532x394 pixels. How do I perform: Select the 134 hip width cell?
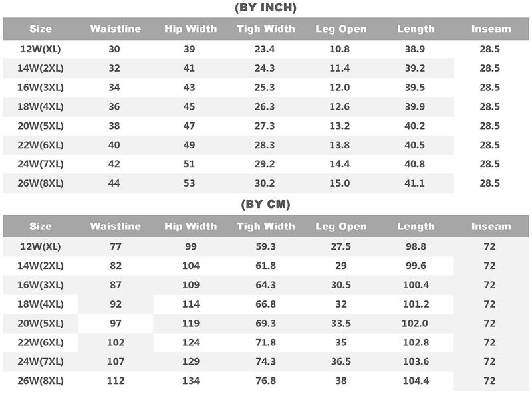(191, 381)
